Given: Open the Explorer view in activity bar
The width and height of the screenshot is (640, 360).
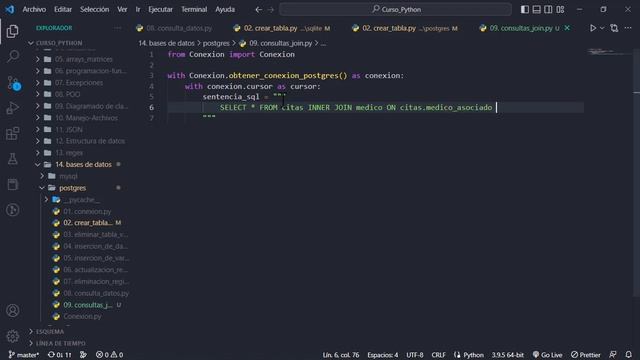Looking at the screenshot, I should [x=13, y=31].
